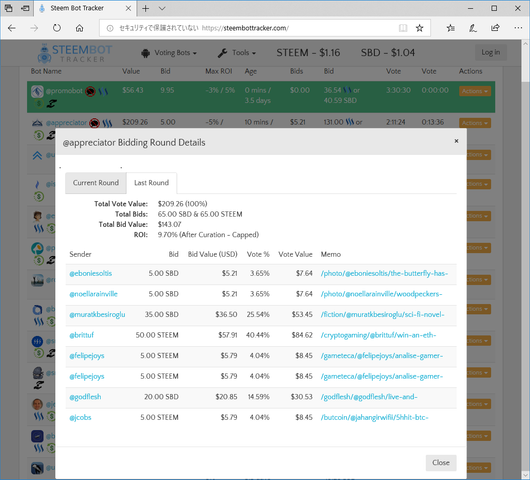530x480 pixels.
Task: Open the web notes pen icon
Action: 473,28
